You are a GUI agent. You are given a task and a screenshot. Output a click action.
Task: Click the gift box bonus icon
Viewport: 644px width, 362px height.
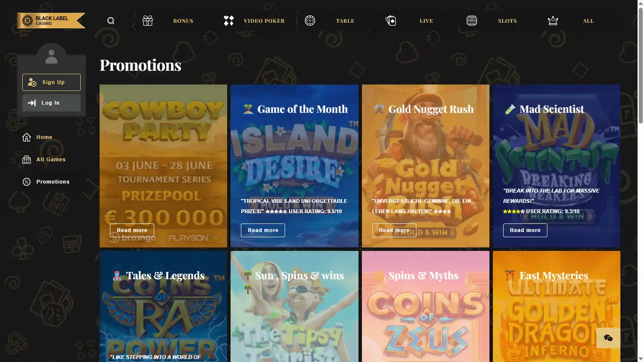pos(148,21)
